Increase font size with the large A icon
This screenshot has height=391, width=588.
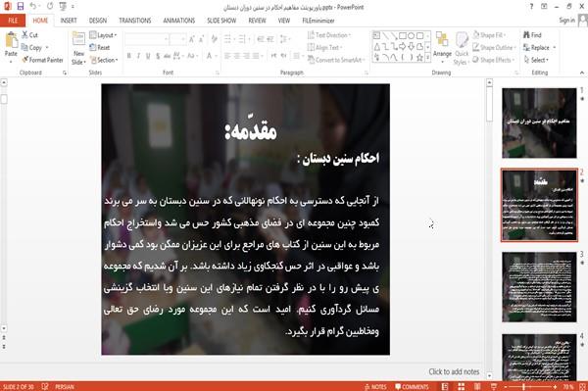point(192,39)
